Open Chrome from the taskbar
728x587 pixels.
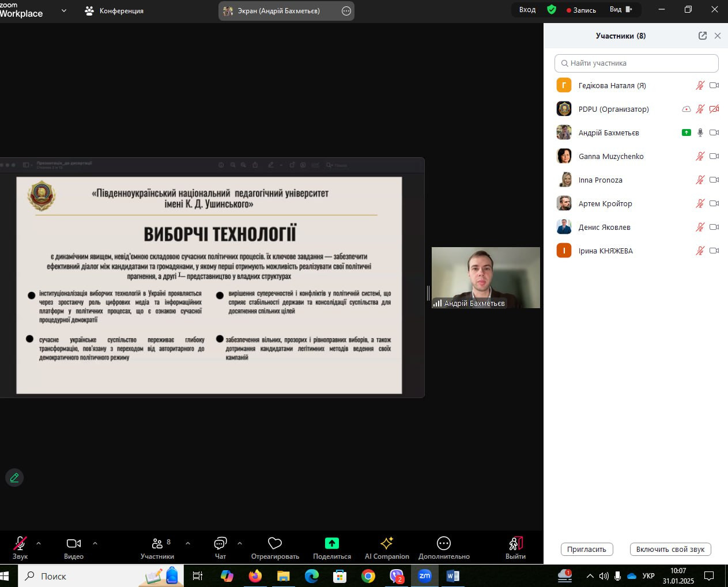368,575
